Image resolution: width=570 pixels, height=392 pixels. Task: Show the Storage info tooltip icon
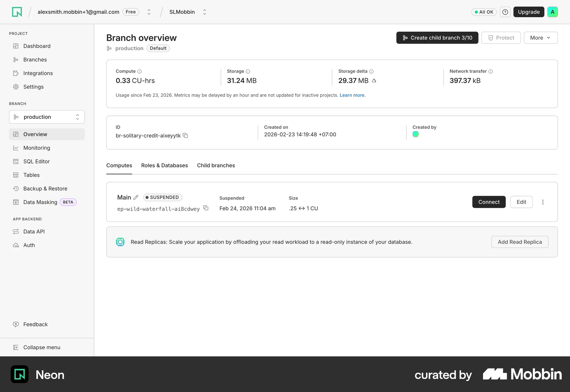tap(248, 71)
